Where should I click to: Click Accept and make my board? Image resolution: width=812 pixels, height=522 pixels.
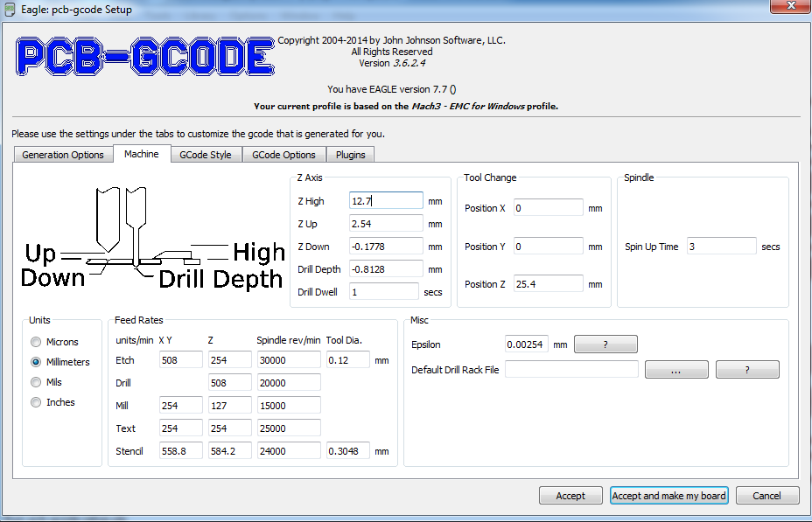click(669, 496)
